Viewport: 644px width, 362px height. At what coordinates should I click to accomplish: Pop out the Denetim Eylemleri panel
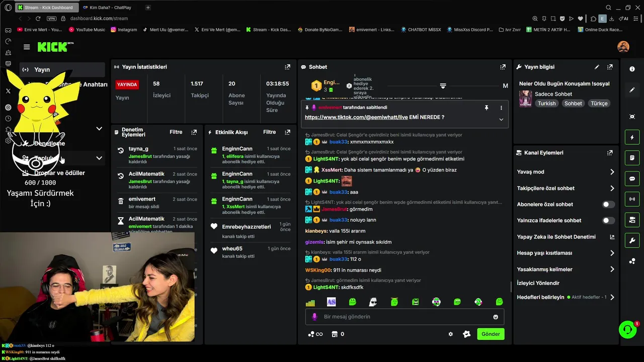[x=194, y=132]
